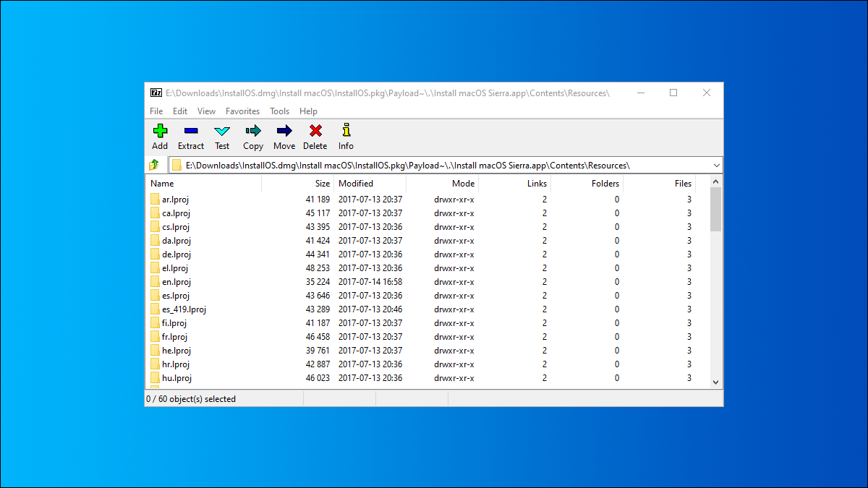This screenshot has height=488, width=868.
Task: Select the en.lproj folder
Action: click(175, 282)
